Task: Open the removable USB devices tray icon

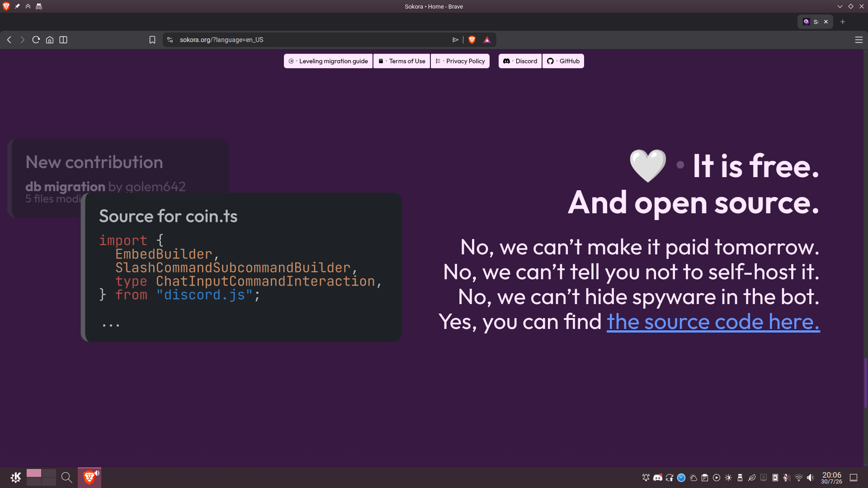Action: (x=740, y=478)
